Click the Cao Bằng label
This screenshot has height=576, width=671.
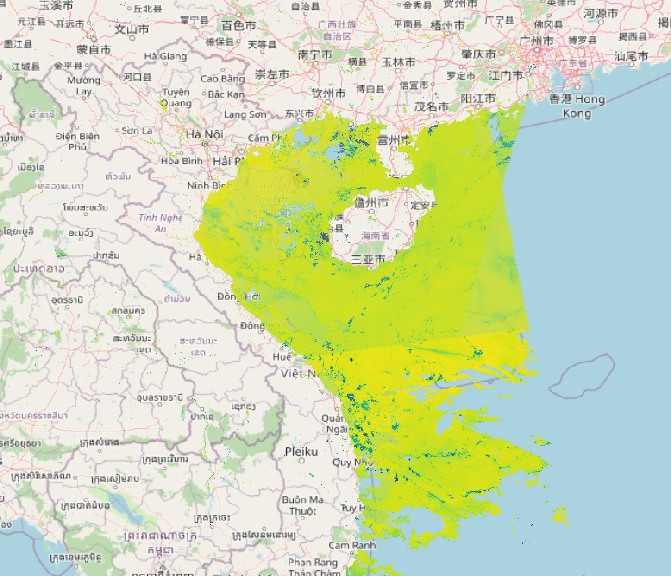(223, 79)
